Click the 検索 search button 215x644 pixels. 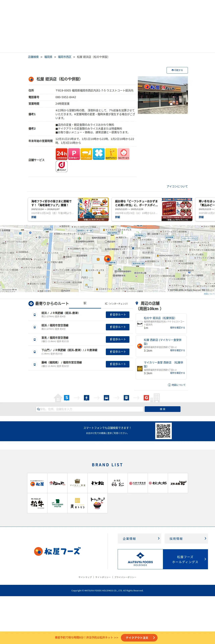(162, 409)
